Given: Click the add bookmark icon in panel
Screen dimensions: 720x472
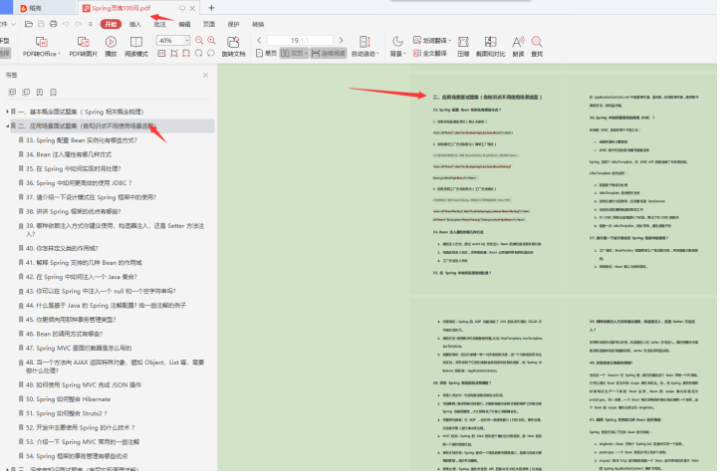Looking at the screenshot, I should (40, 92).
